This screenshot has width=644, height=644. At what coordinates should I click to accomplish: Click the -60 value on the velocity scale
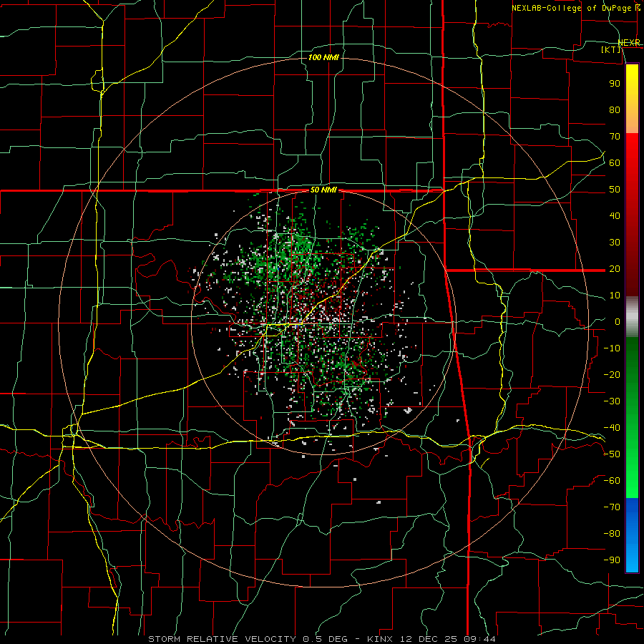612,481
